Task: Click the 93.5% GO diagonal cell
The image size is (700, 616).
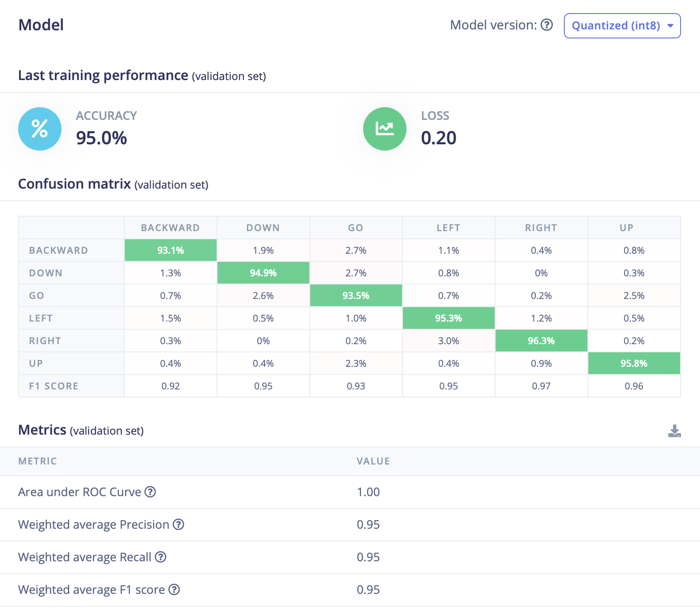Action: (x=356, y=295)
